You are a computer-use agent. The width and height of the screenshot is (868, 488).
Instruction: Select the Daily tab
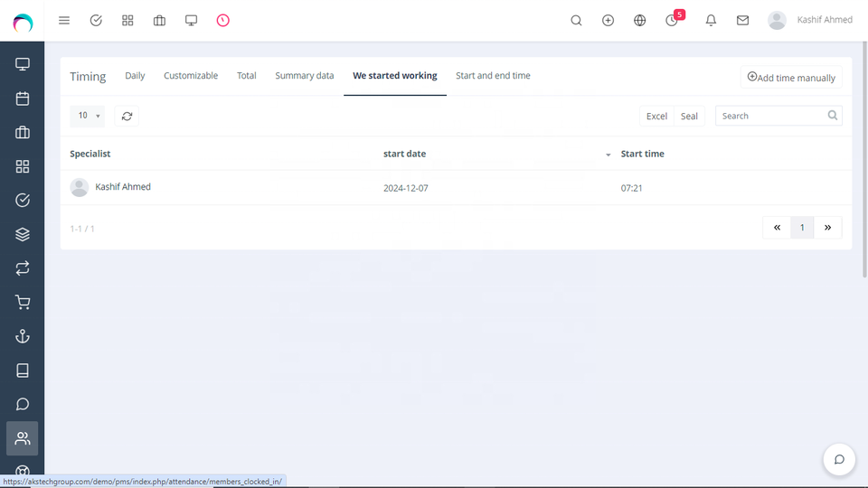click(135, 76)
